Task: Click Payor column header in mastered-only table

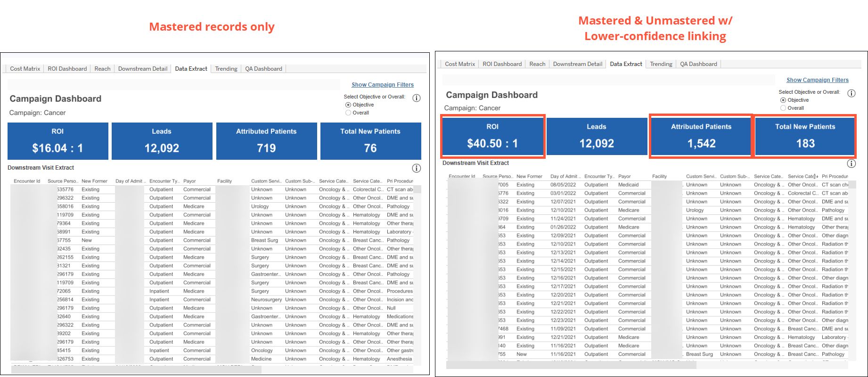Action: (x=190, y=181)
